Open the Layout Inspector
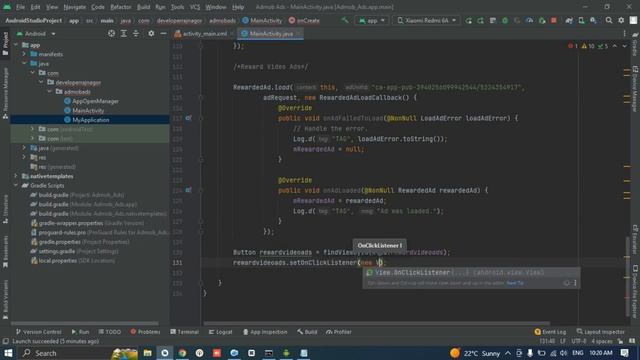Image resolution: width=640 pixels, height=360 pixels. click(x=600, y=332)
